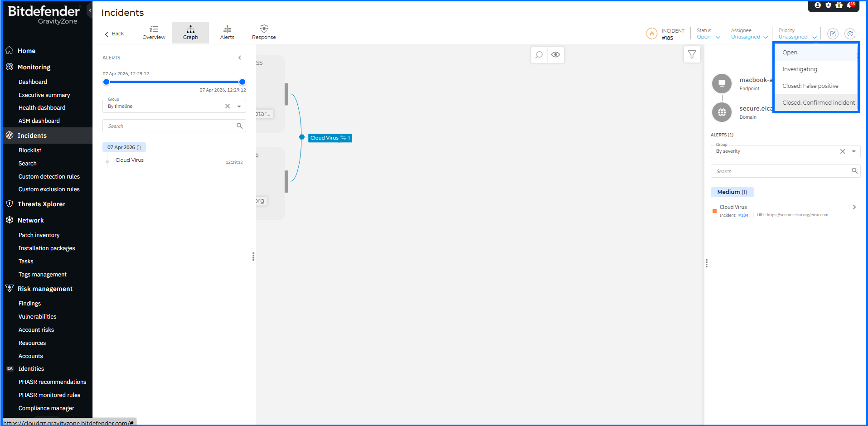Click the Back button
This screenshot has height=426, width=868.
(114, 34)
